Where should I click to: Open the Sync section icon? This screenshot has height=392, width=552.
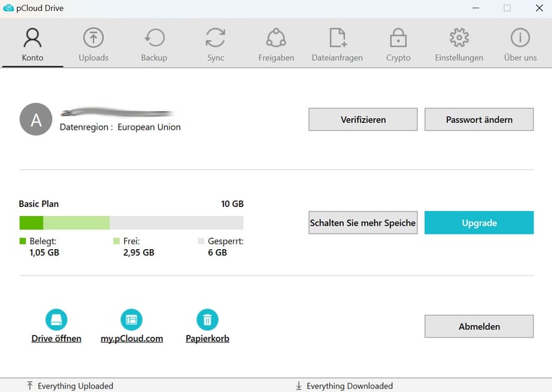[215, 38]
